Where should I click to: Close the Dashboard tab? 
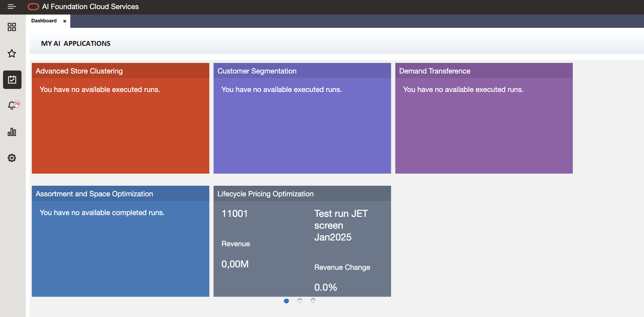[x=65, y=21]
